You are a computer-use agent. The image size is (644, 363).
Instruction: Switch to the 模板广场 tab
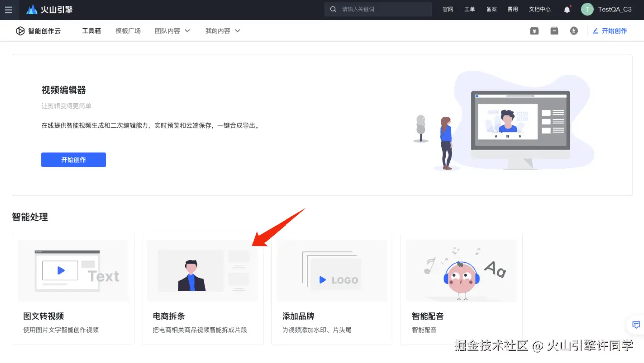(x=128, y=31)
